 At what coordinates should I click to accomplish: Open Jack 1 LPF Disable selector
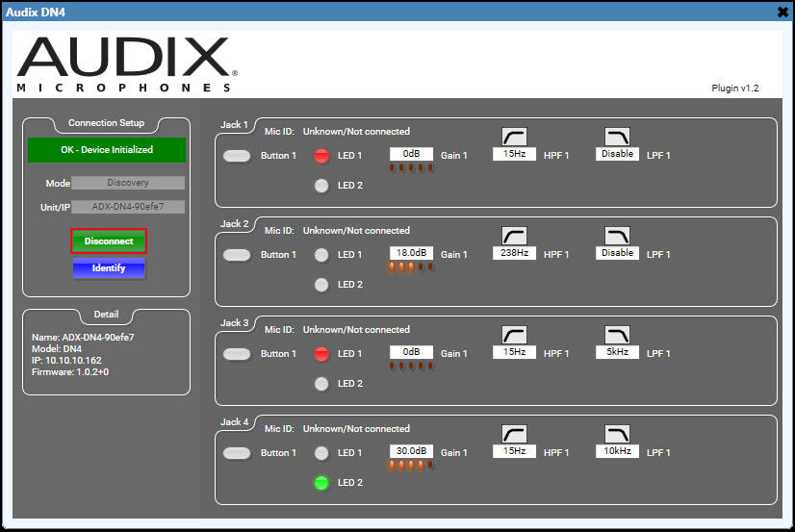[617, 154]
